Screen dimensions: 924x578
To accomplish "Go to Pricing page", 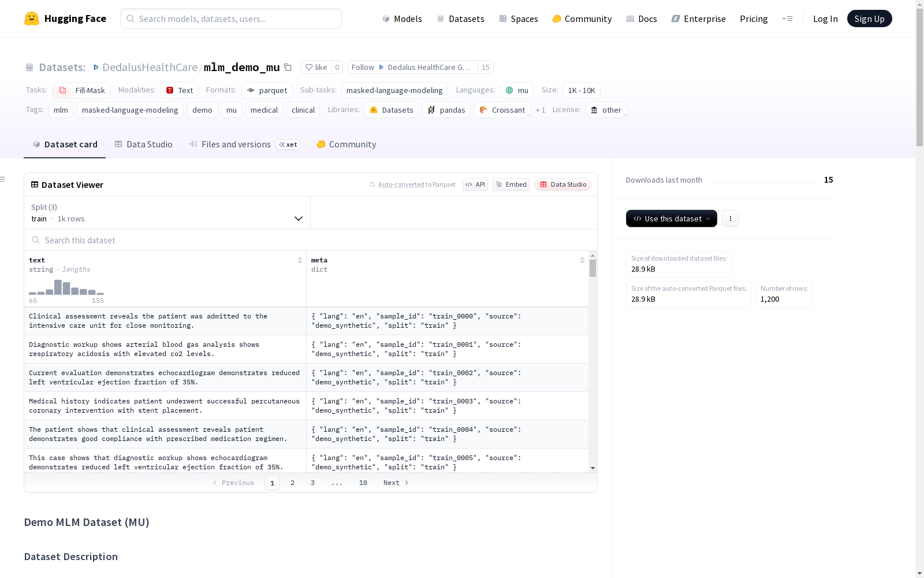I will pyautogui.click(x=754, y=18).
